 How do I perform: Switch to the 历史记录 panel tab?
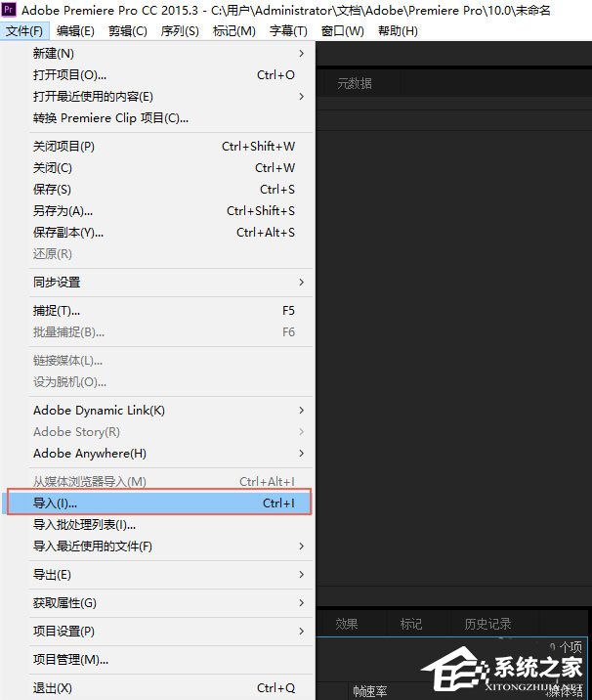pos(487,624)
